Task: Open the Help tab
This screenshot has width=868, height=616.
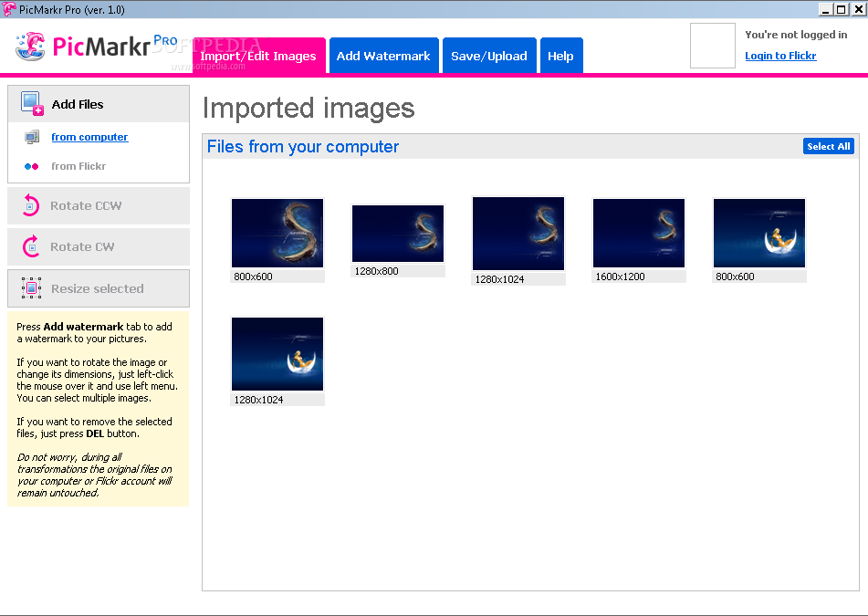Action: coord(560,56)
